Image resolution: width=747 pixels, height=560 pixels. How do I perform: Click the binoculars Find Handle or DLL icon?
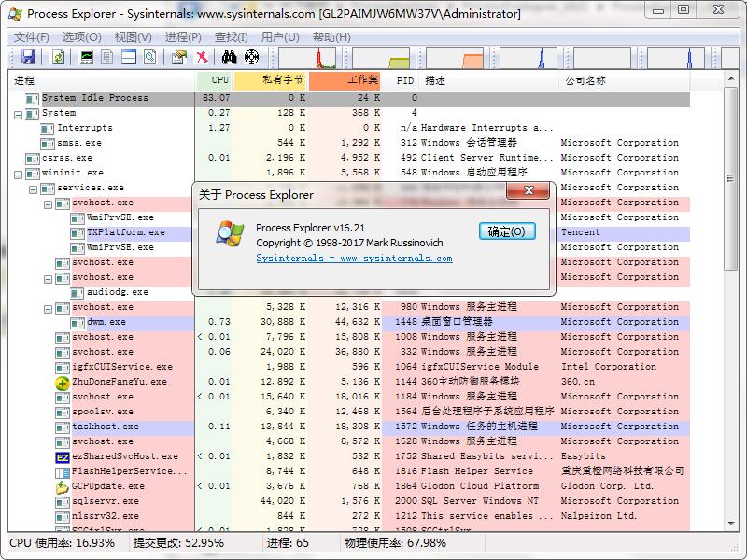point(228,58)
